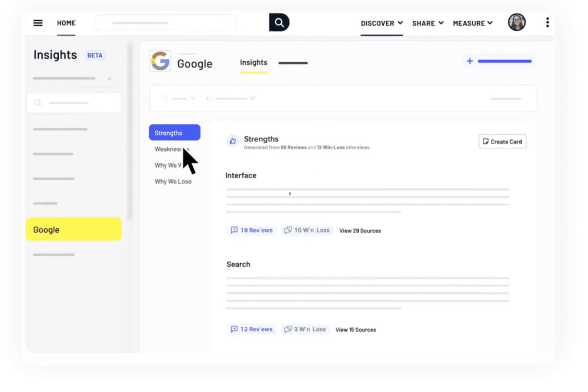Viewport: 588px width, 392px height.
Task: Open the hamburger menu
Action: [x=38, y=23]
